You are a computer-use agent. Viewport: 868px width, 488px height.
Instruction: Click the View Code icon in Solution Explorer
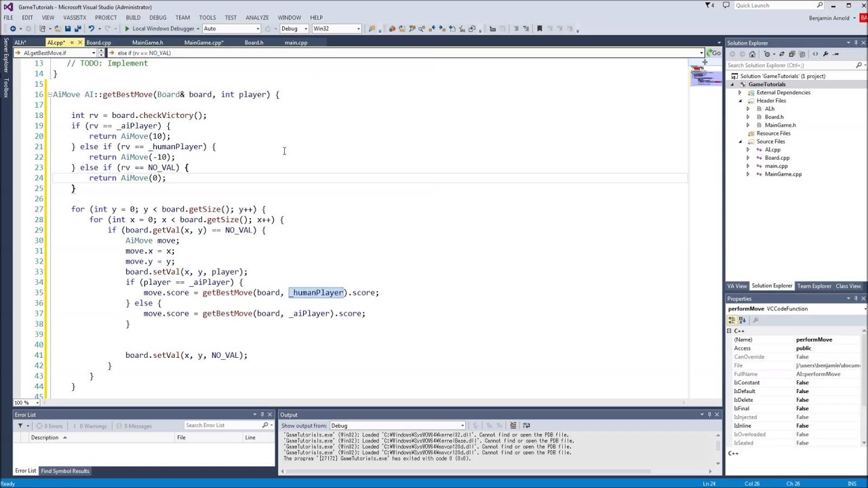coord(815,54)
